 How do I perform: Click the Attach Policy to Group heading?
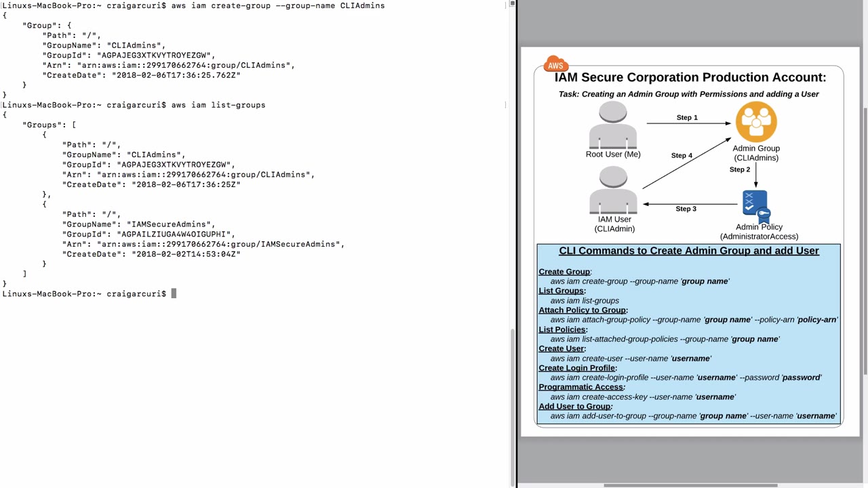click(583, 310)
